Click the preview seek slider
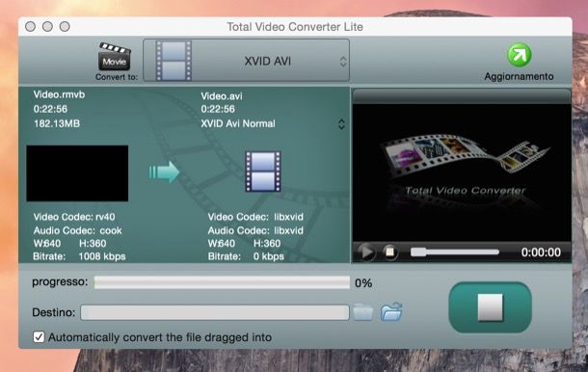Viewport: 588px width, 372px height. point(455,252)
